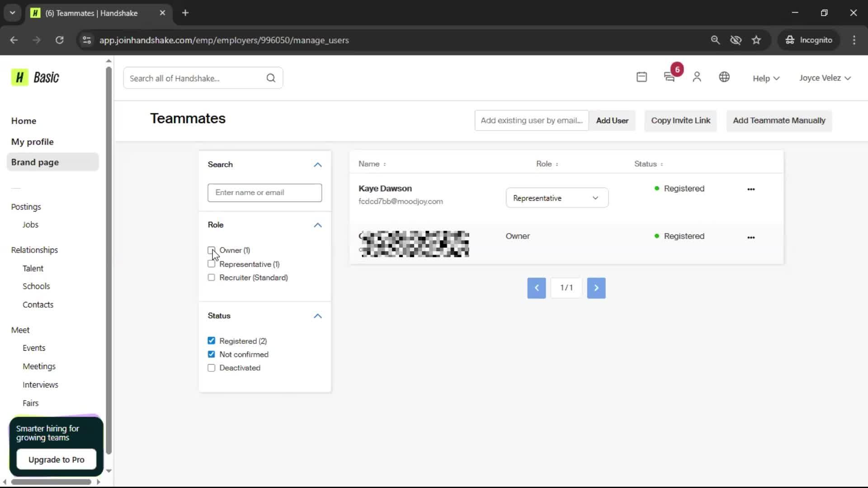The width and height of the screenshot is (868, 488).
Task: Click the tracking protection eye icon
Action: [x=736, y=40]
